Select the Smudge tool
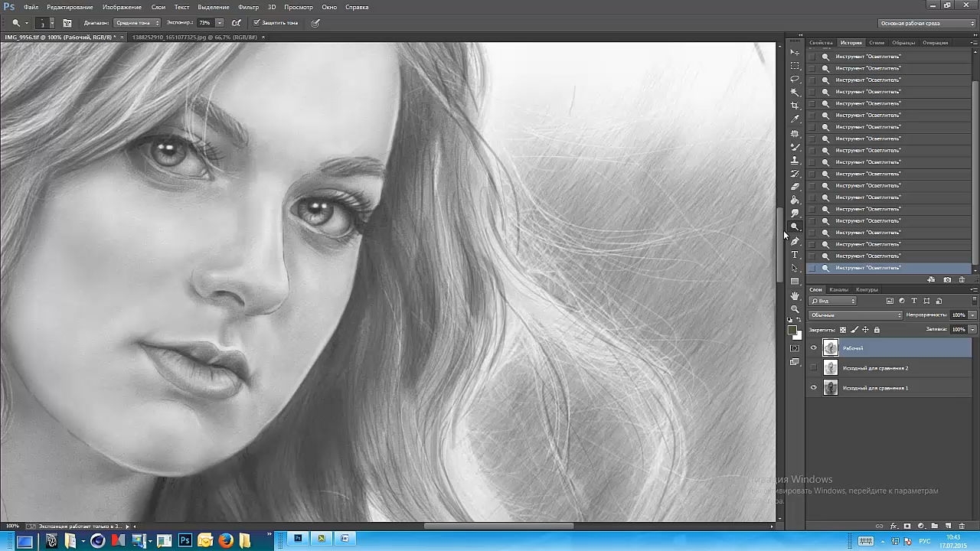Screen dimensions: 980x551 click(795, 214)
